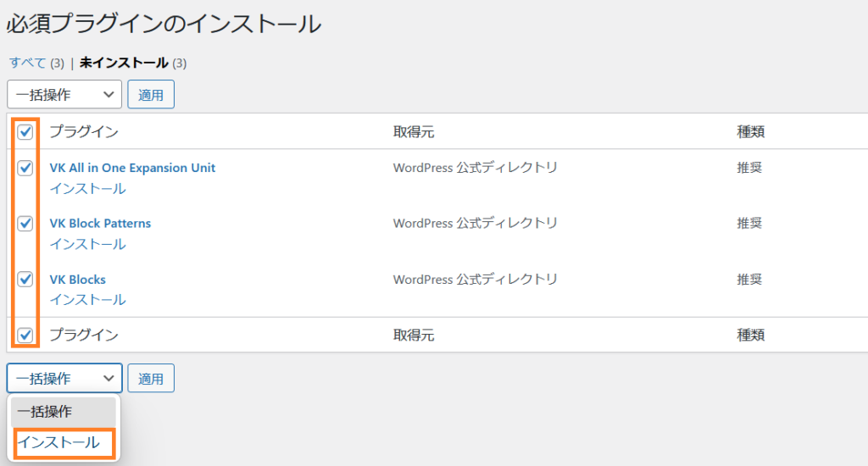Viewport: 868px width, 466px height.
Task: Open the VK All in One Expansion Unit link
Action: 132,168
